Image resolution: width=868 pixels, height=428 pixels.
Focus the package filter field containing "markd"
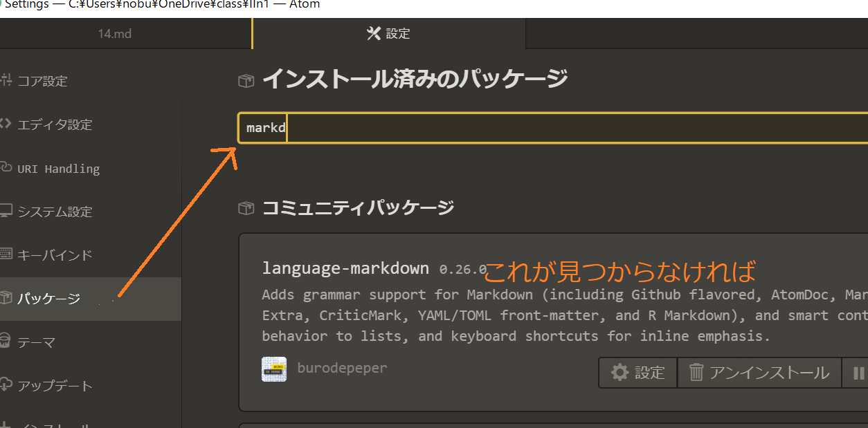tap(554, 129)
